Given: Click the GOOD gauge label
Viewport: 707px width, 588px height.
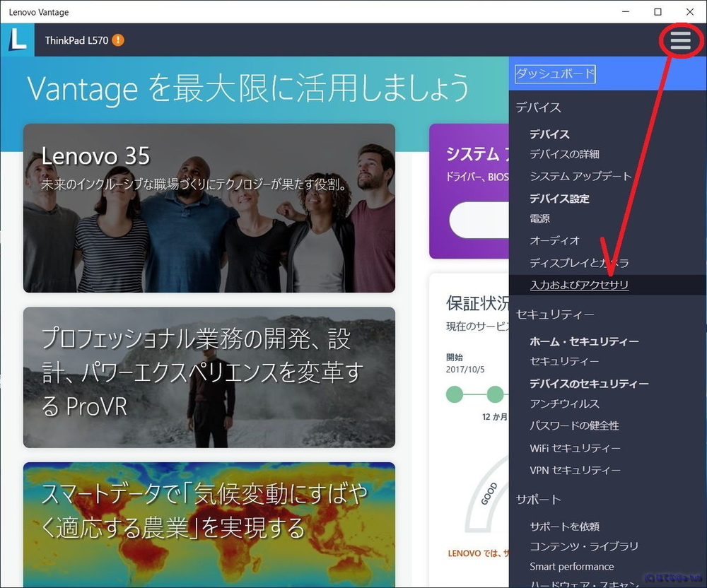Looking at the screenshot, I should pos(489,493).
